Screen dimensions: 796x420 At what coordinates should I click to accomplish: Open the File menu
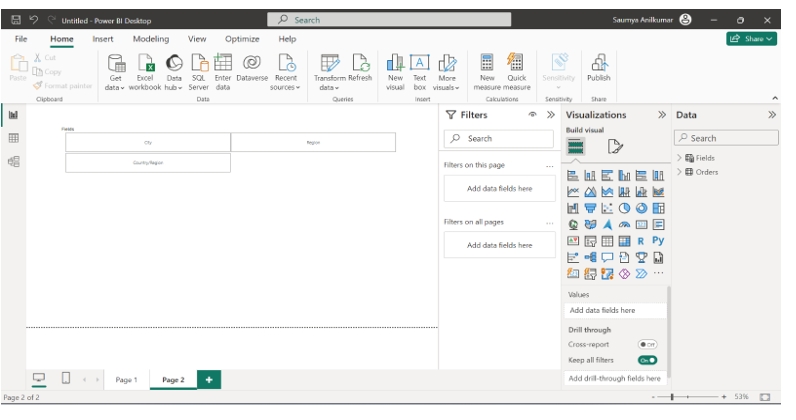click(x=21, y=39)
